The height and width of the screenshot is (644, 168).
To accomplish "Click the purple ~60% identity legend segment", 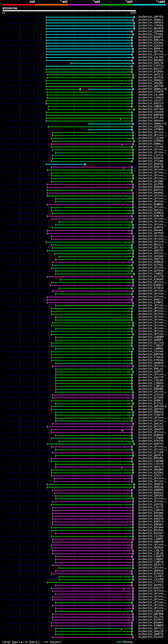I will 84,4.
